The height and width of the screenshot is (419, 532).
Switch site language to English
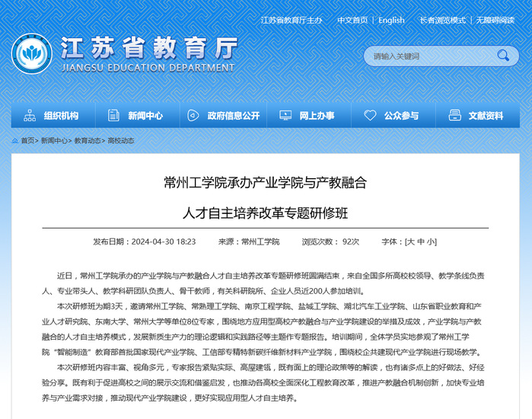pyautogui.click(x=391, y=21)
